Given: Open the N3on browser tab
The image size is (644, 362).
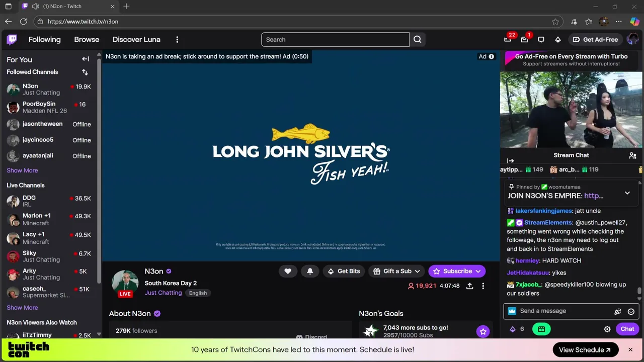Looking at the screenshot, I should [x=69, y=7].
